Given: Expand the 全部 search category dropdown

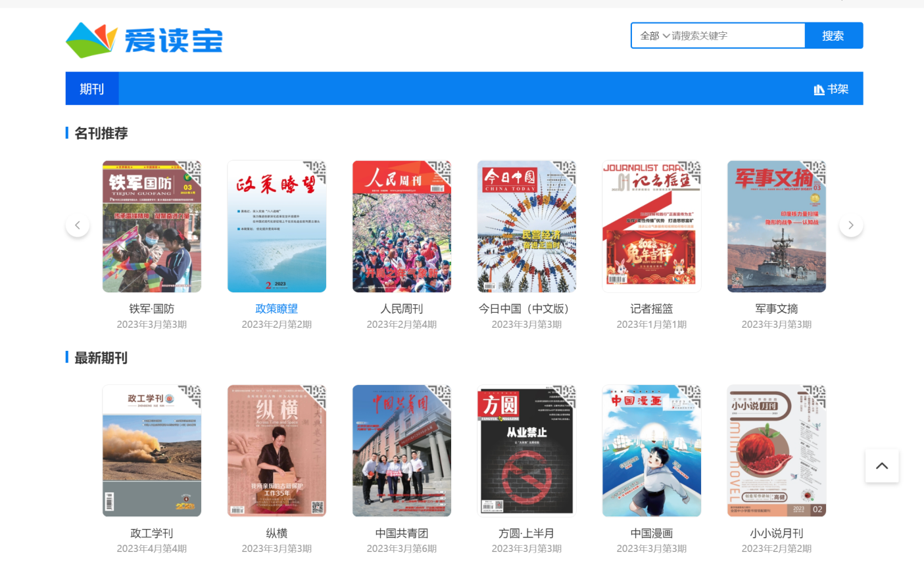Looking at the screenshot, I should pyautogui.click(x=654, y=36).
